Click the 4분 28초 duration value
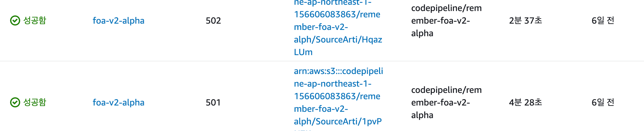The width and height of the screenshot is (644, 131). (525, 103)
